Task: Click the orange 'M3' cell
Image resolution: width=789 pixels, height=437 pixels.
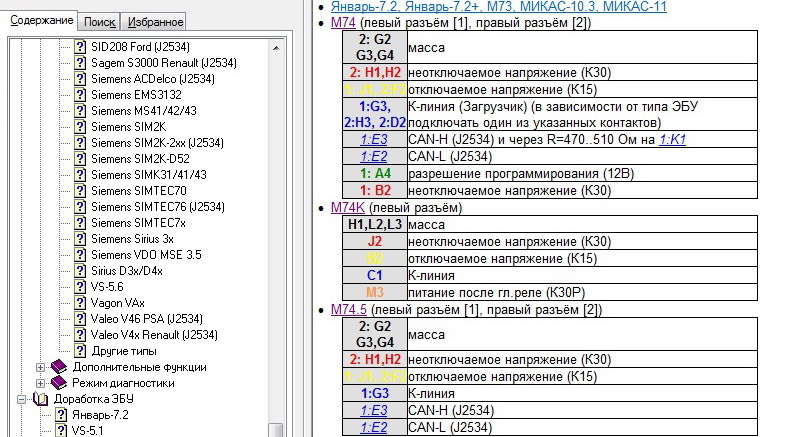Action: click(375, 293)
